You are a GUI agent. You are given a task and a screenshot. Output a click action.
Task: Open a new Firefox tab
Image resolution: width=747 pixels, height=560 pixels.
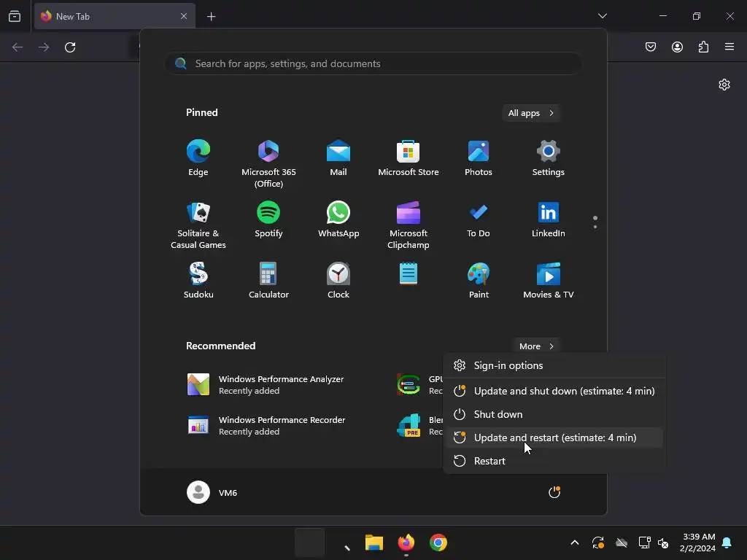(211, 17)
